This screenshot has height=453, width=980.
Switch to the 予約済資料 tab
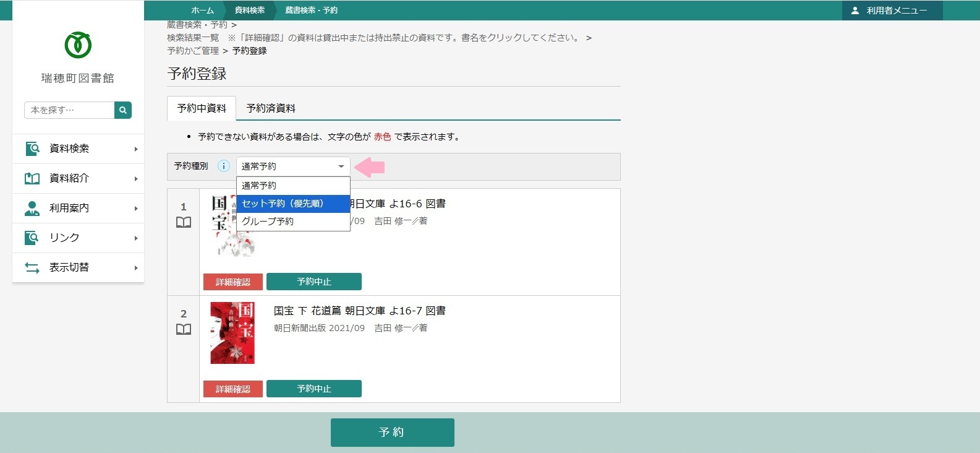[x=271, y=108]
